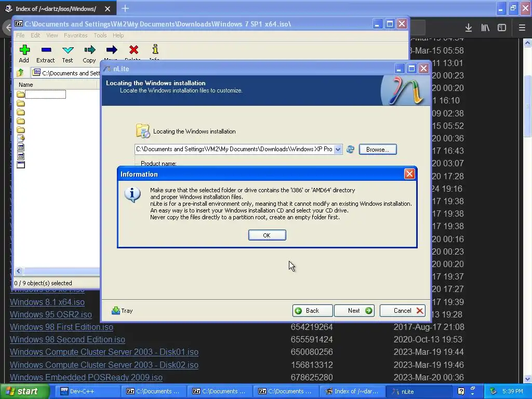
Task: Click the Copy icon in 7-Zip toolbar
Action: pyautogui.click(x=89, y=54)
